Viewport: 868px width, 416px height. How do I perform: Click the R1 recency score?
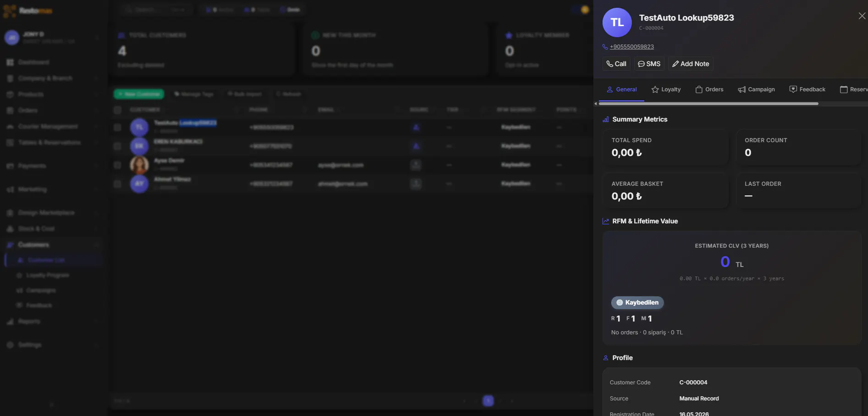[x=616, y=318]
